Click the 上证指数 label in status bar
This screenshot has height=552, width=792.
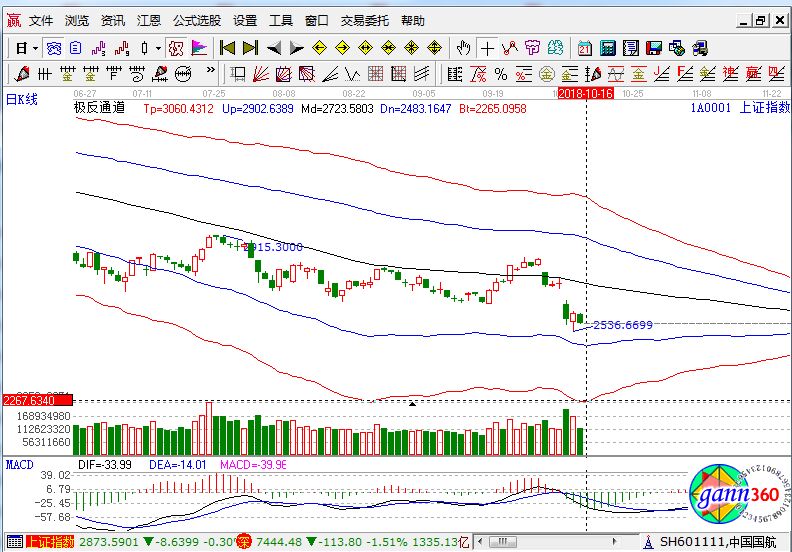pyautogui.click(x=49, y=542)
